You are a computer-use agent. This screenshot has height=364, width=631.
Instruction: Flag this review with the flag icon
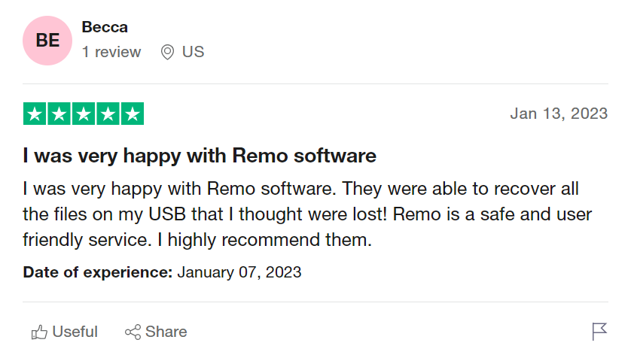pos(599,332)
